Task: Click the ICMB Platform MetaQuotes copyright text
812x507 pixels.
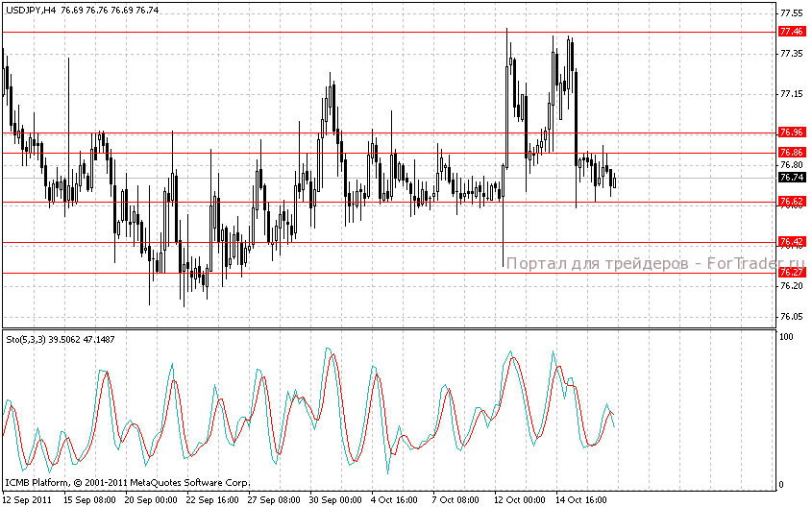Action: click(128, 483)
